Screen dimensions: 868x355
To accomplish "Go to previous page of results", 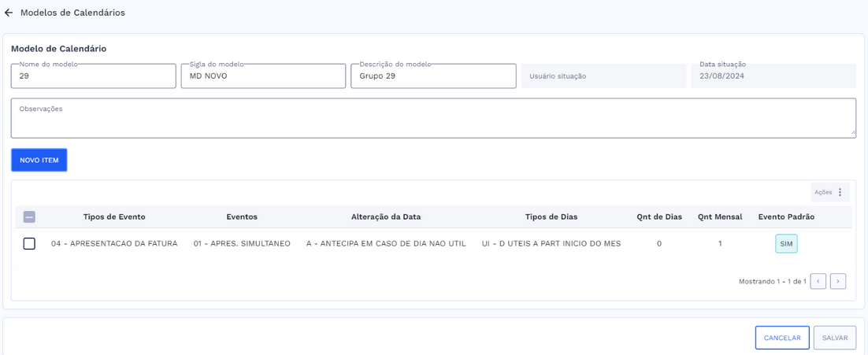I will pyautogui.click(x=818, y=281).
